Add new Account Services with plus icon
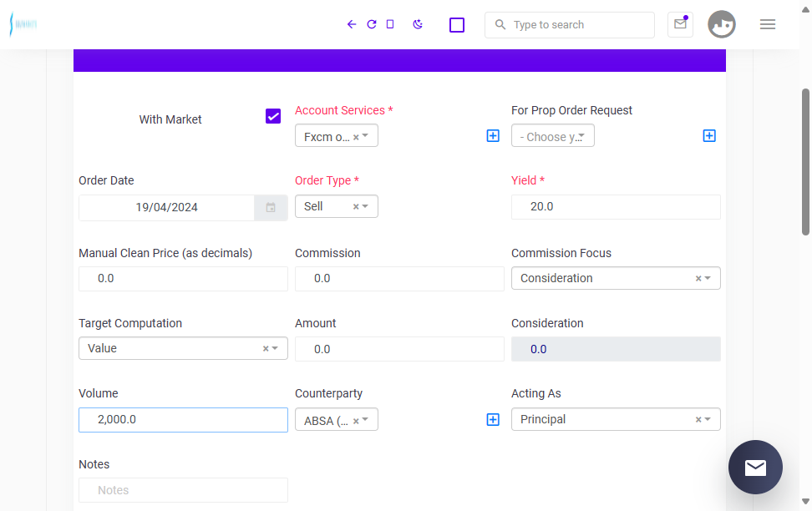The width and height of the screenshot is (812, 511). (493, 135)
